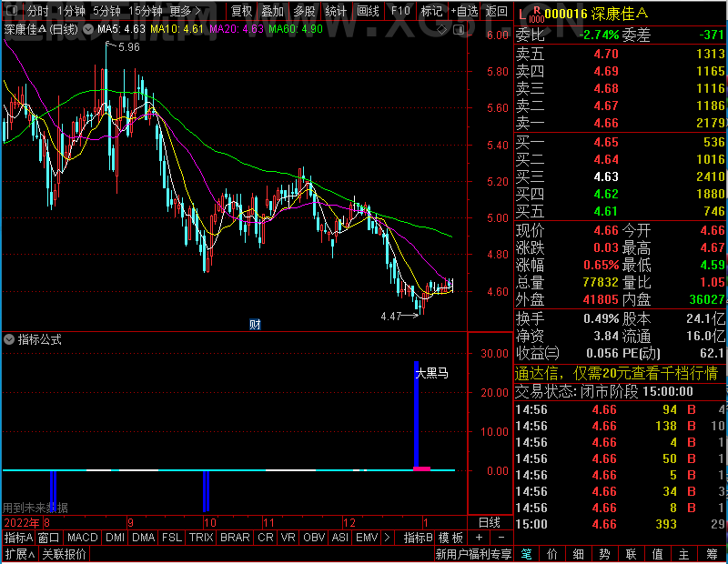Click the + zoom in button
Viewport: 728px width, 564px height.
coord(480,538)
